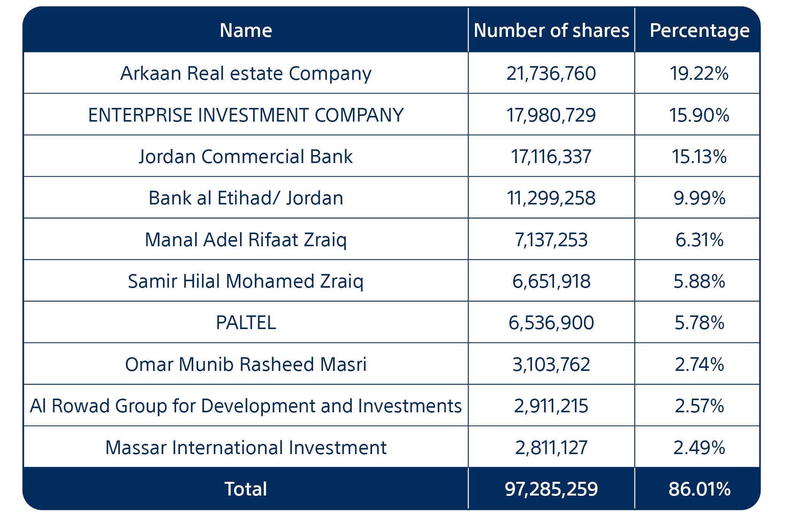Viewport: 786px width, 532px height.
Task: Click the Total row label
Action: 246,489
